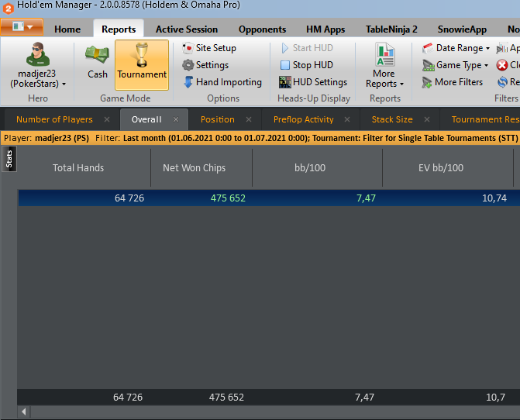Close the Number of Players tab
Viewport: 520px width, 420px height.
tap(107, 119)
